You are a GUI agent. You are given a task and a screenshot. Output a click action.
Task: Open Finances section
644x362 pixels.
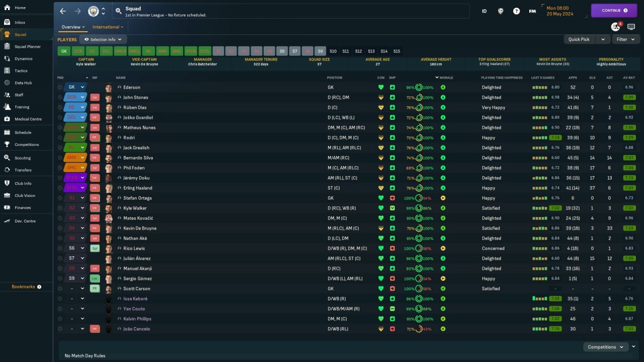coord(23,207)
